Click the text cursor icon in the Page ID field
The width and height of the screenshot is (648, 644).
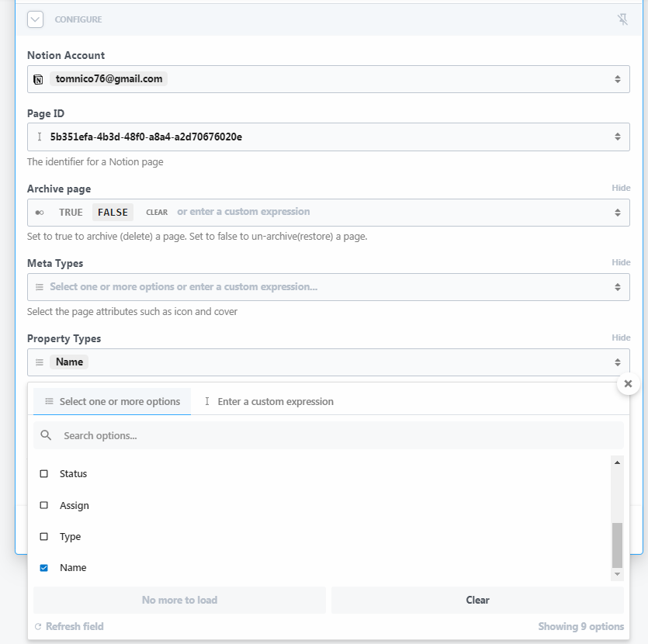point(40,137)
